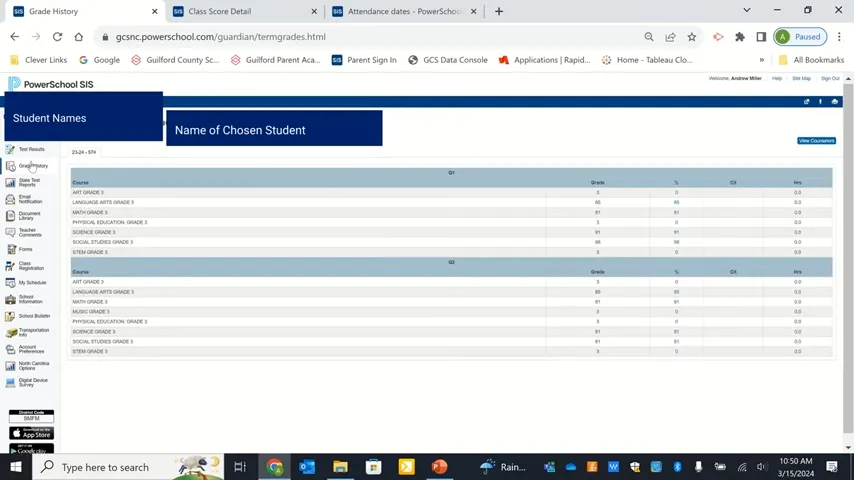The width and height of the screenshot is (854, 480).
Task: Open the Chrome tab search dropdown arrow
Action: pyautogui.click(x=746, y=11)
